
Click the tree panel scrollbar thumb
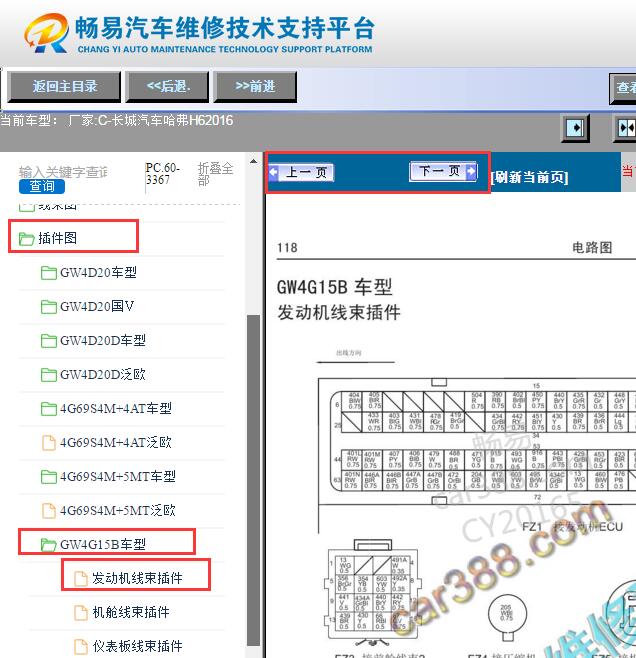pos(253,480)
